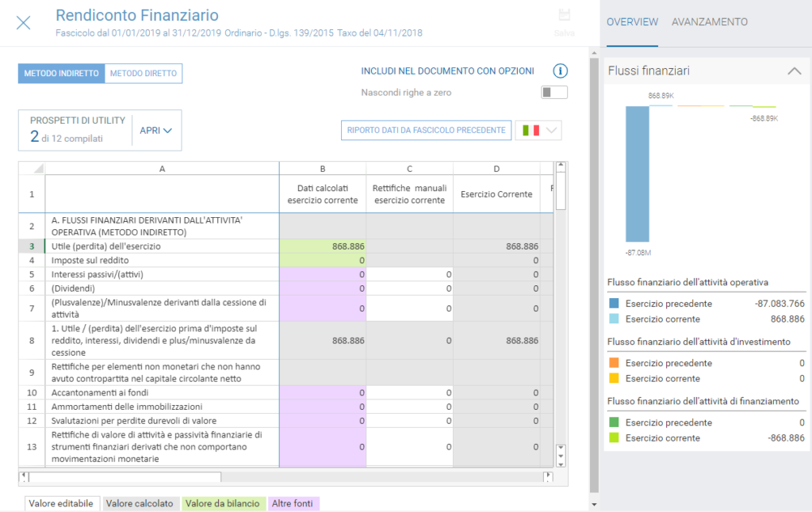Viewport: 812px width, 512px height.
Task: Click the main page vertical scrollbar thumb
Action: click(x=594, y=275)
